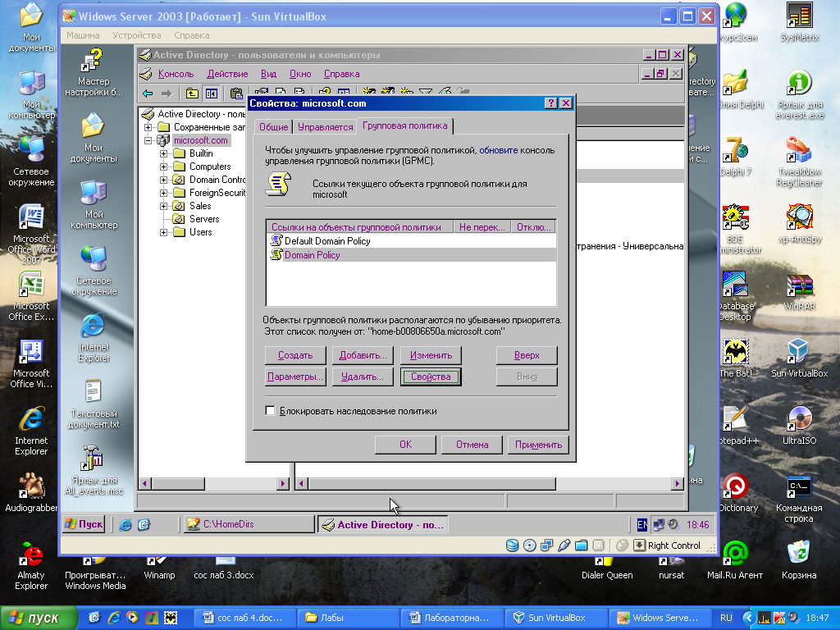Click the VirtualBox USB devices status icon
This screenshot has width=840, height=630.
click(564, 546)
